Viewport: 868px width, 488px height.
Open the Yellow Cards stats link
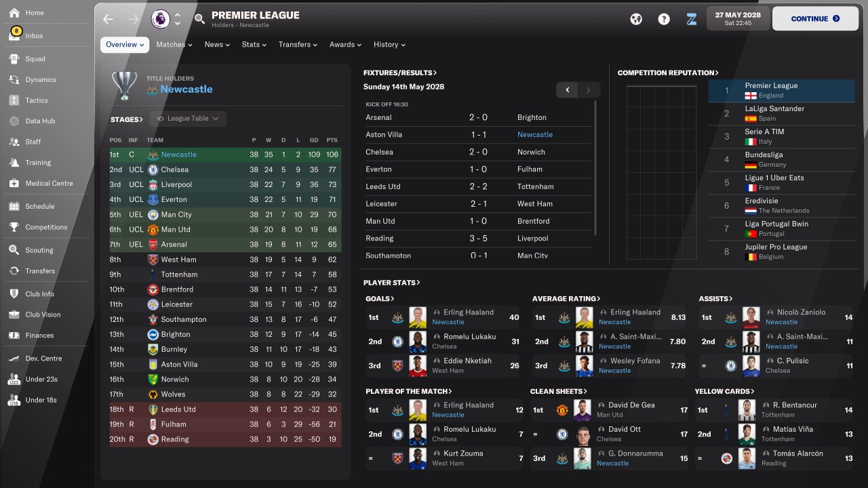tap(724, 392)
